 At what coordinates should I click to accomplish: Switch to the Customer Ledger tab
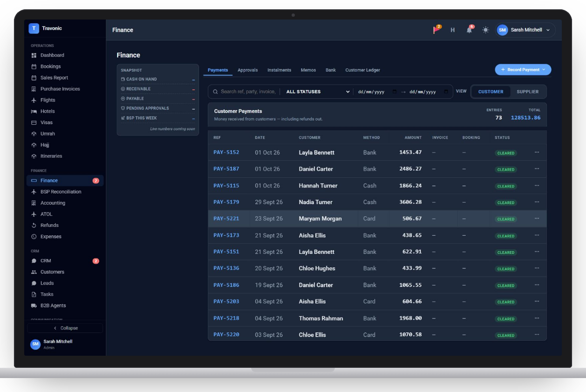pos(363,70)
